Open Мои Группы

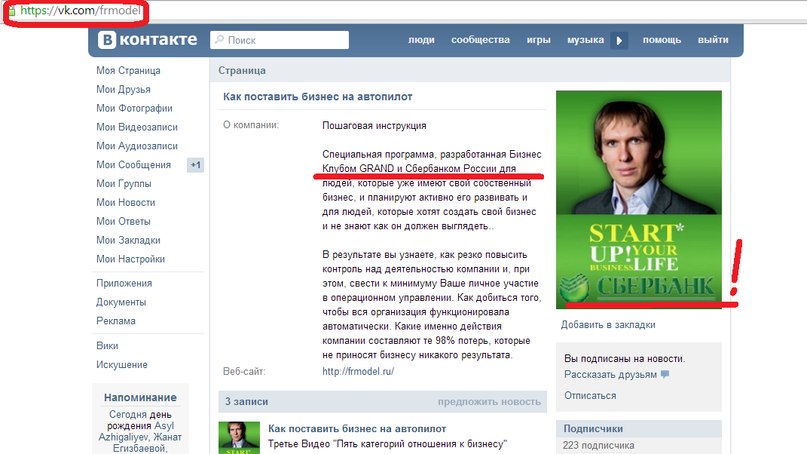click(124, 184)
